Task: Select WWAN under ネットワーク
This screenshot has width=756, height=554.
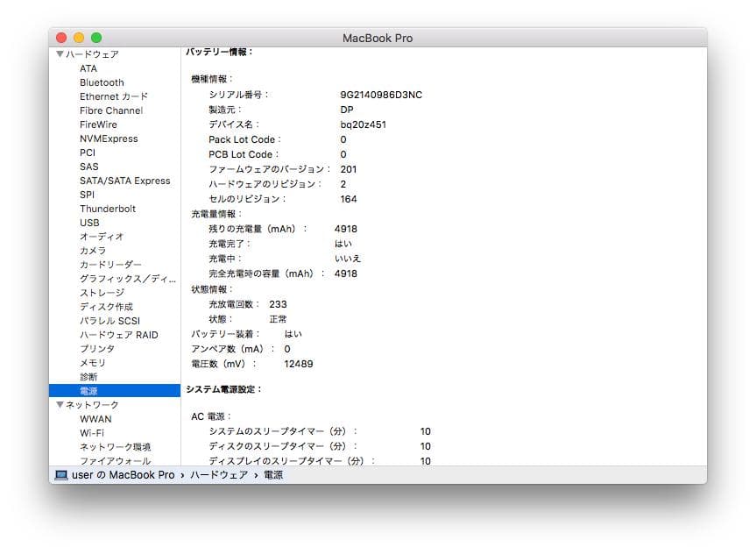Action: click(95, 419)
